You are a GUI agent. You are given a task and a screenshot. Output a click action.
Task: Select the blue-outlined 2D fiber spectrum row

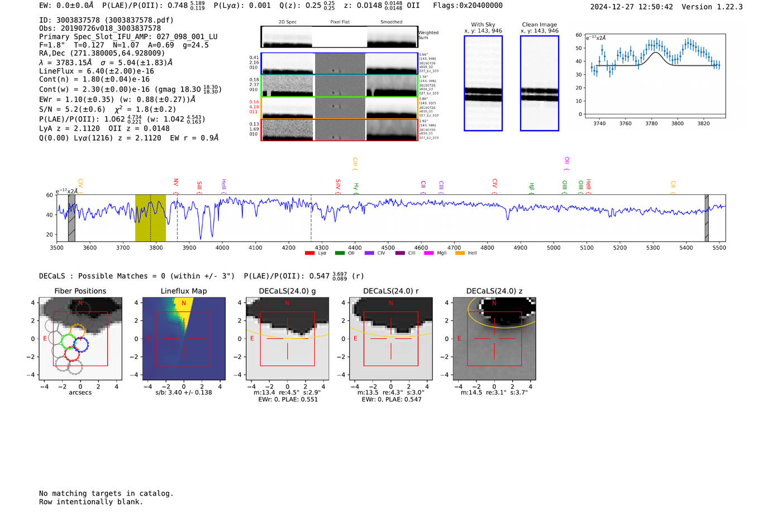pos(340,64)
